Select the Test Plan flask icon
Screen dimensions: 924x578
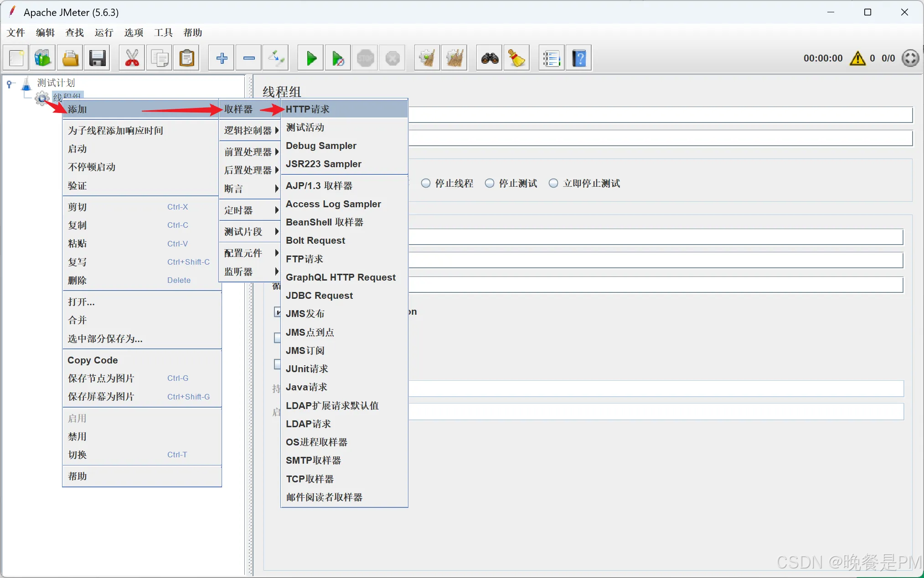(27, 83)
